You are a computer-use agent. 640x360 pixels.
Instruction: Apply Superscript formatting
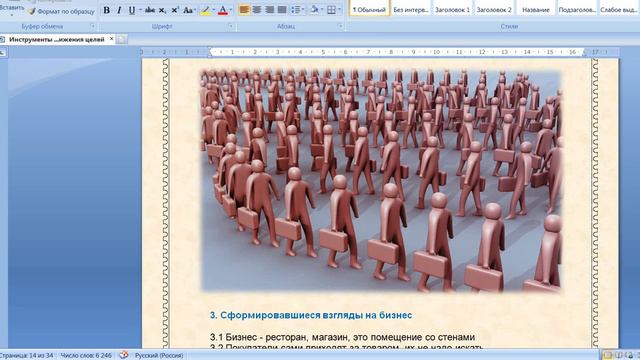pyautogui.click(x=175, y=10)
